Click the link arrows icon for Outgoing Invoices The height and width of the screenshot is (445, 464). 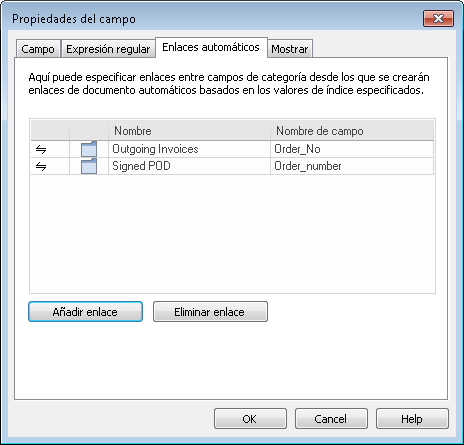click(41, 149)
